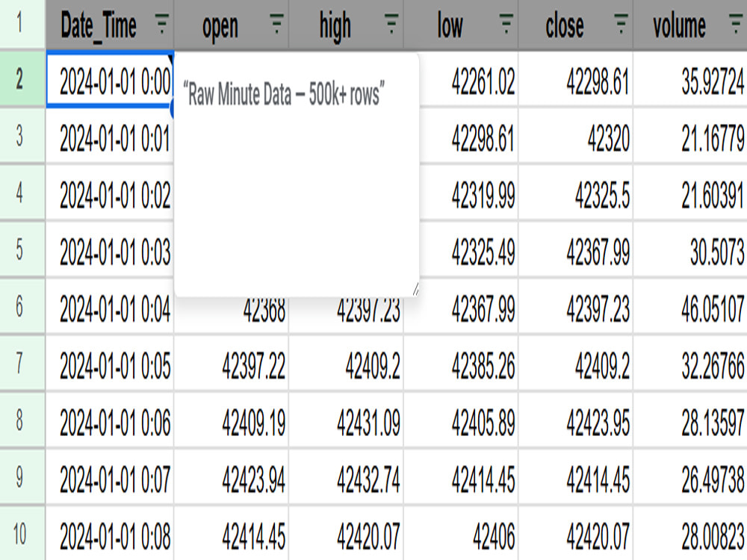Open filter menu for low column
Viewport: 747px width, 560px height.
pyautogui.click(x=506, y=23)
